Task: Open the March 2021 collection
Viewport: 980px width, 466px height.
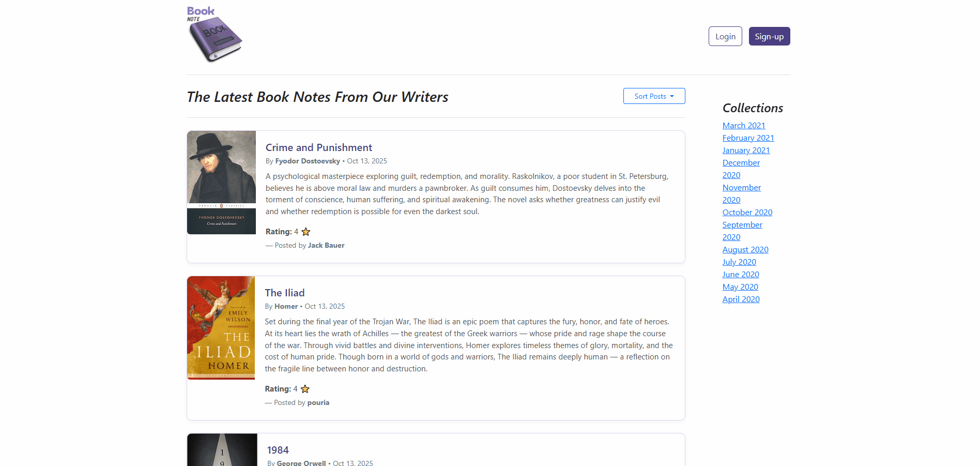Action: point(743,125)
